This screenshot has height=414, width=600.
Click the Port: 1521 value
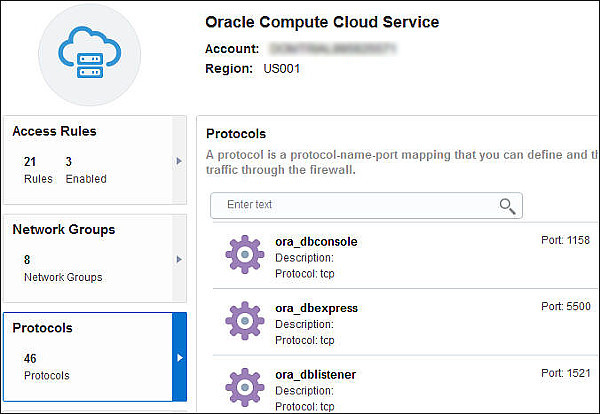(x=566, y=373)
